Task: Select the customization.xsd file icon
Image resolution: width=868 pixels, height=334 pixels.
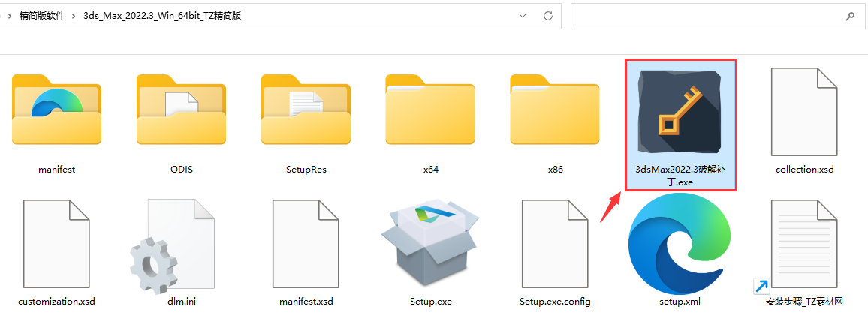Action: pos(56,243)
